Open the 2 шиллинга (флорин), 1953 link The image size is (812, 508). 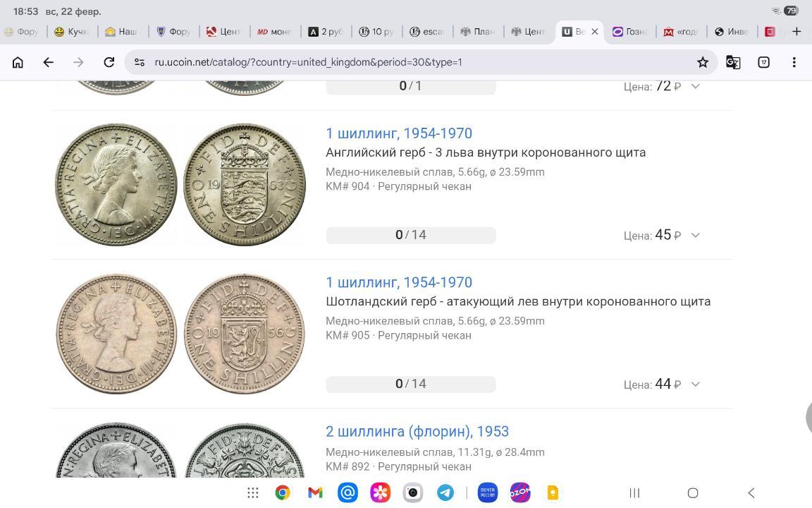[x=417, y=431]
